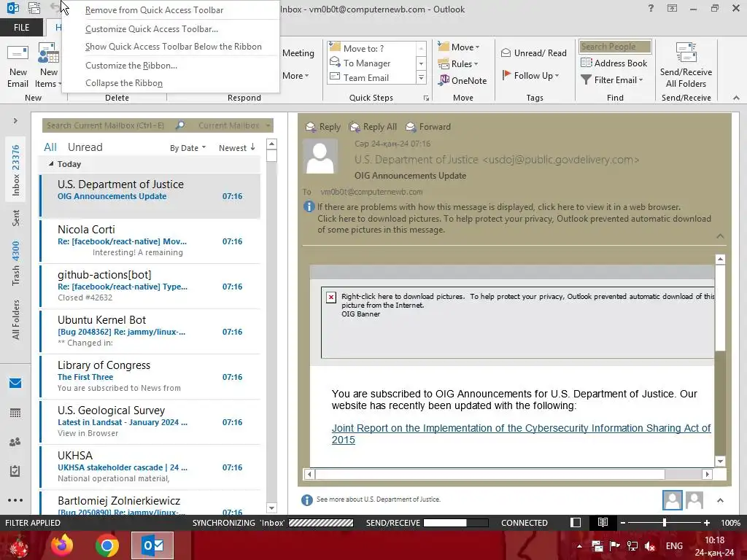The height and width of the screenshot is (560, 747).
Task: Open Tasks view in navigation bar
Action: [x=15, y=471]
